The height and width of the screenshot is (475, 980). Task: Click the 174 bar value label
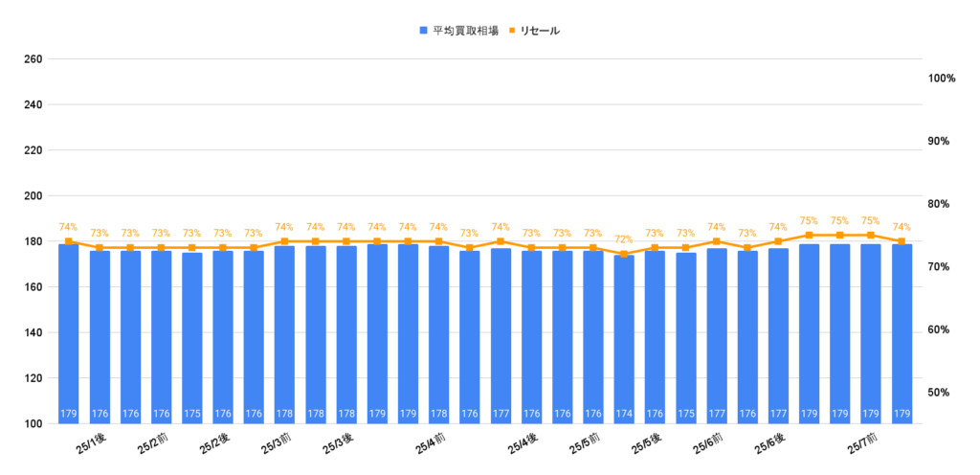pyautogui.click(x=624, y=413)
